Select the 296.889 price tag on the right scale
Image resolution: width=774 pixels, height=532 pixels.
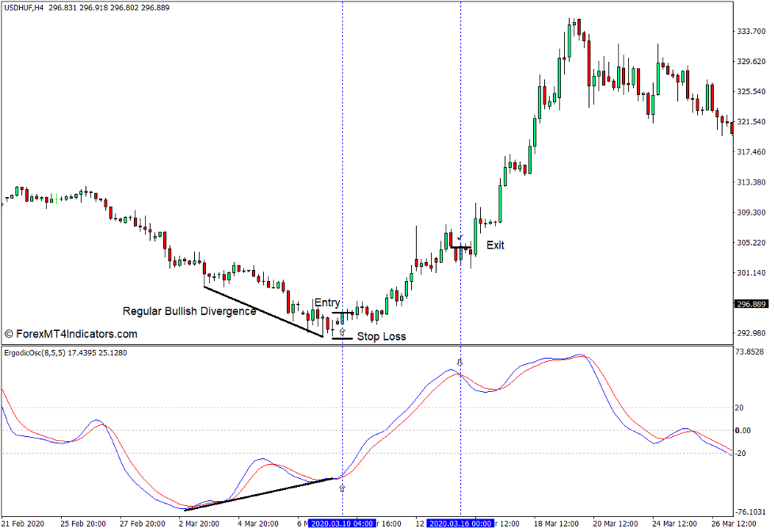coord(749,303)
